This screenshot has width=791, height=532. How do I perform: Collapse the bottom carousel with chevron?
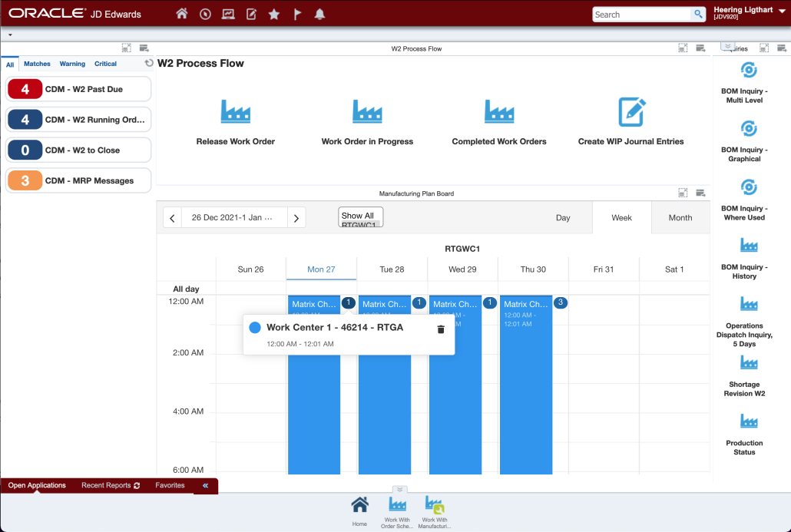pyautogui.click(x=399, y=489)
